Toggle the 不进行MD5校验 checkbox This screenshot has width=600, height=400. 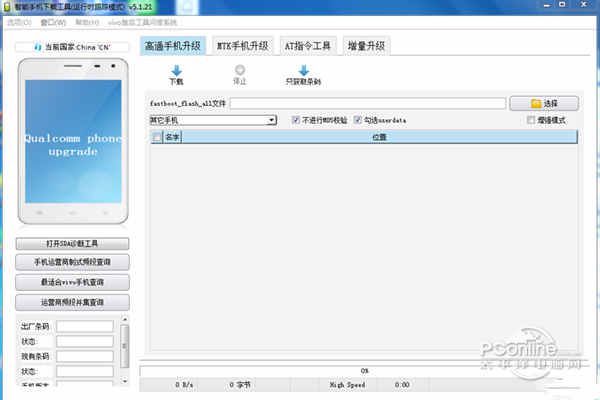point(296,120)
